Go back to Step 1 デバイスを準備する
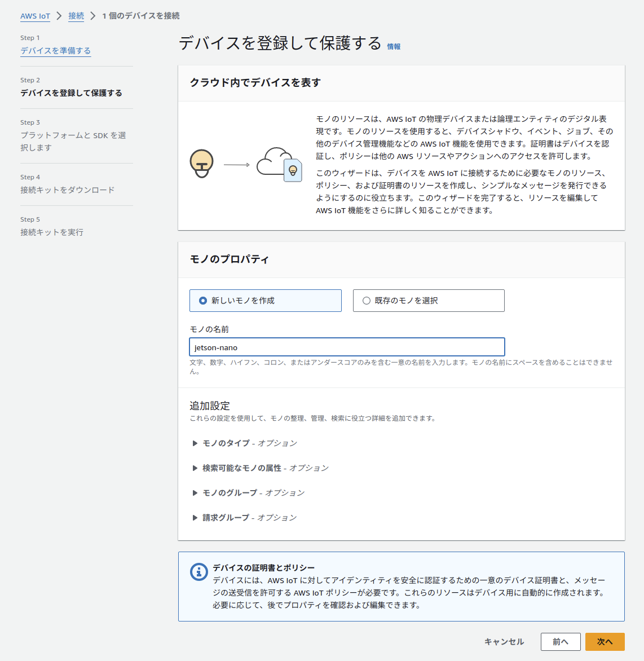This screenshot has width=644, height=661. point(55,51)
